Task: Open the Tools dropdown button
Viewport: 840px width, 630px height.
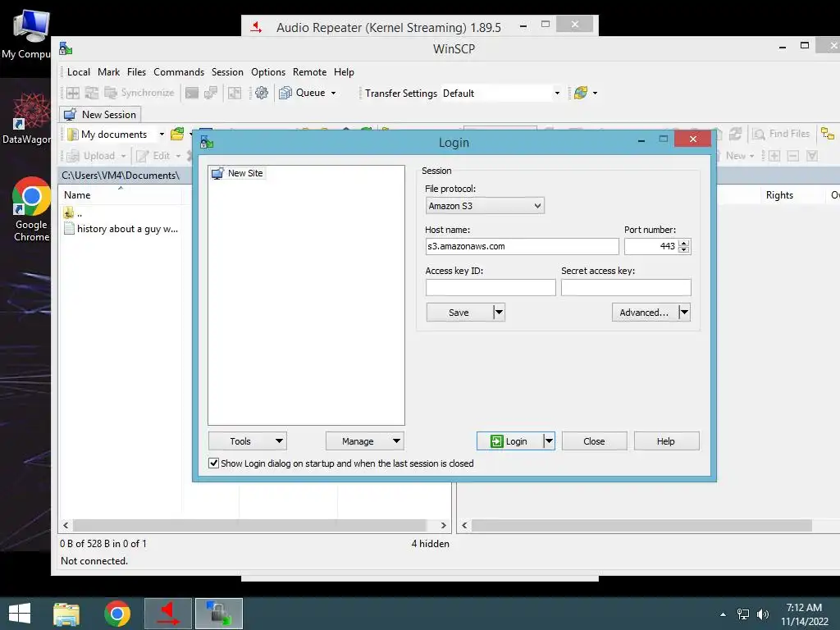Action: click(248, 441)
